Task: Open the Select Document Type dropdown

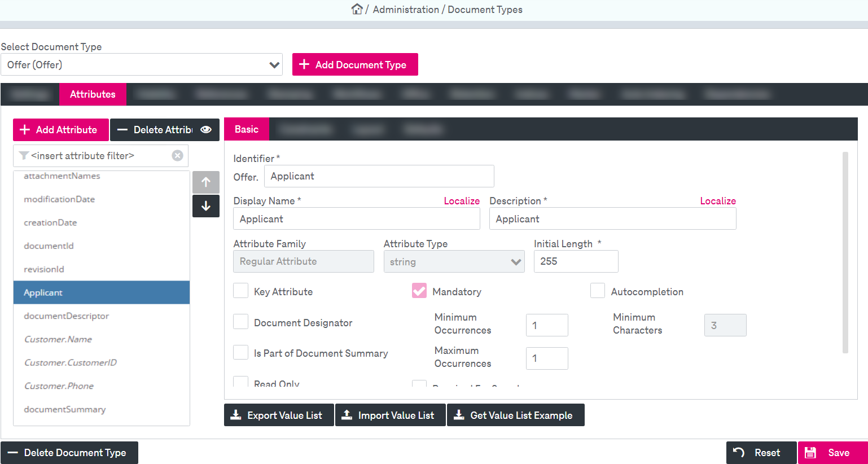Action: pos(142,65)
